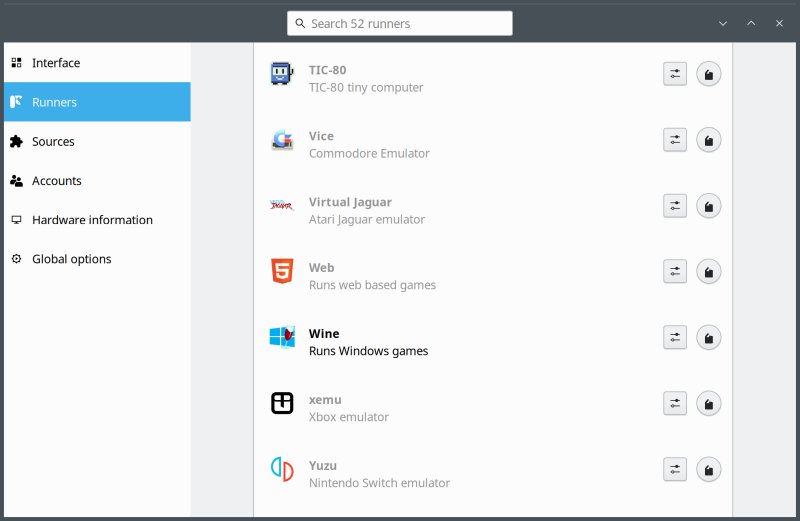Click the Vice Commodore Emulator entry
The height and width of the screenshot is (521, 800).
tap(368, 145)
